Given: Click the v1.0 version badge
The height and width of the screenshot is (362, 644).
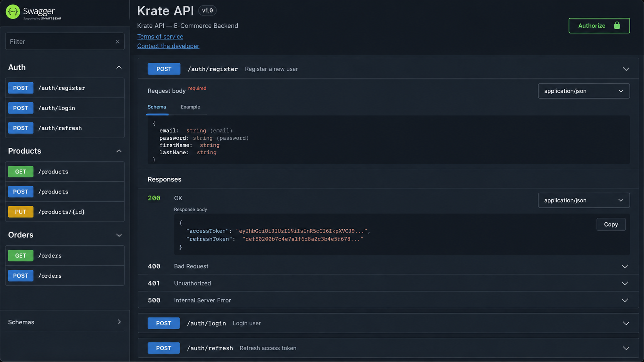Looking at the screenshot, I should [x=207, y=10].
